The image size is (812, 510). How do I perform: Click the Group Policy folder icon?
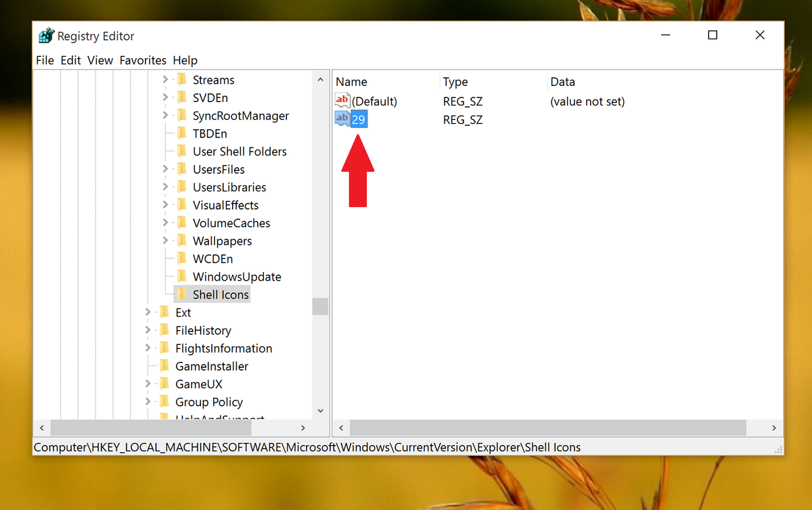(x=163, y=402)
